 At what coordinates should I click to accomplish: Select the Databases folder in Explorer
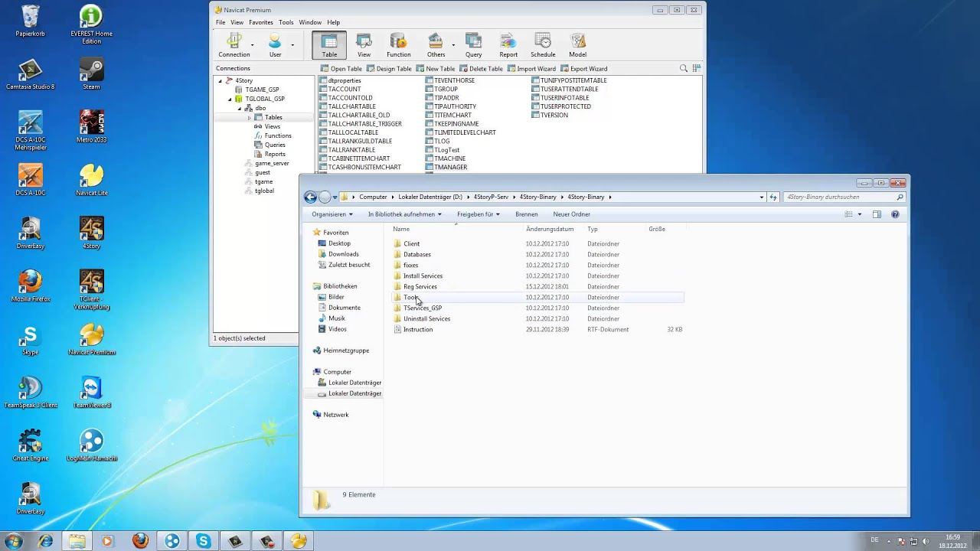click(417, 254)
